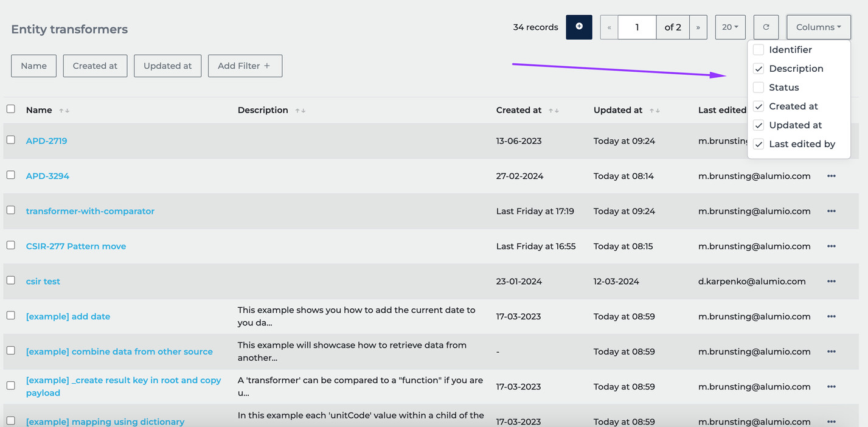Click the refresh list icon
868x427 pixels.
[x=766, y=27]
